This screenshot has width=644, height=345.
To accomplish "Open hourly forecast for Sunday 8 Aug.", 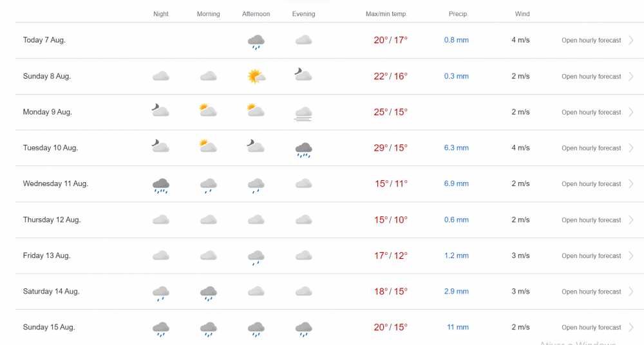I will point(591,77).
